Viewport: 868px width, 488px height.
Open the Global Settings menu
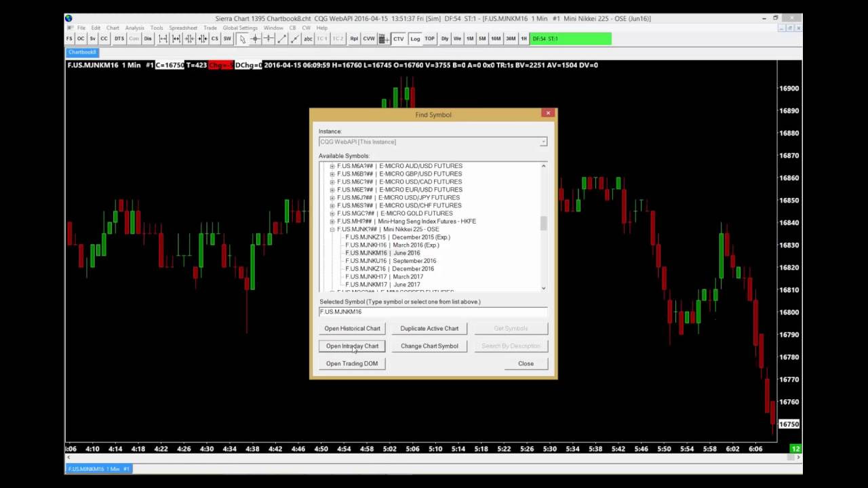(x=240, y=28)
